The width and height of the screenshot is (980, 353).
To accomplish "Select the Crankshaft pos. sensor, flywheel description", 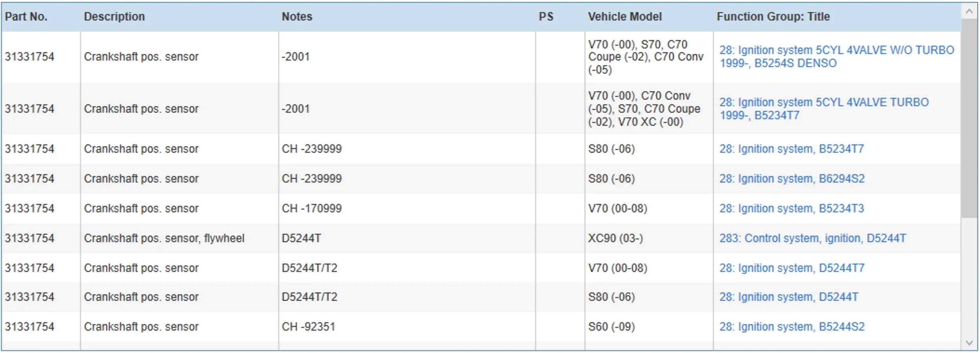I will tap(164, 238).
